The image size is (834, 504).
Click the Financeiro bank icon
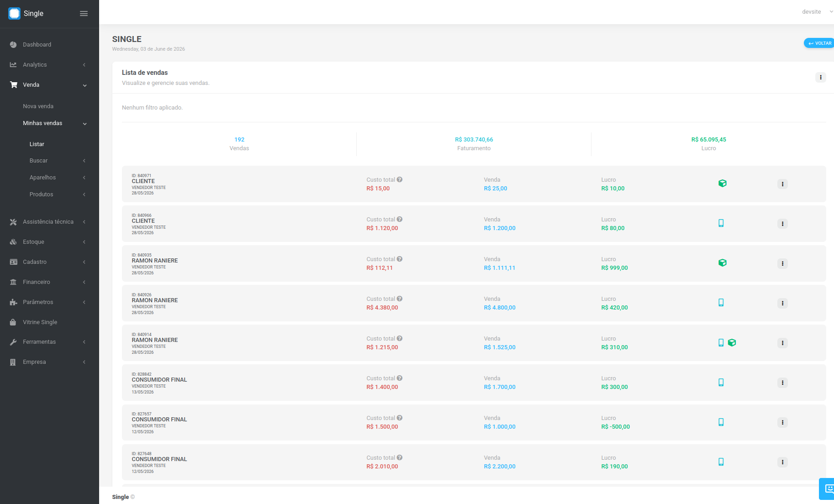click(x=13, y=282)
